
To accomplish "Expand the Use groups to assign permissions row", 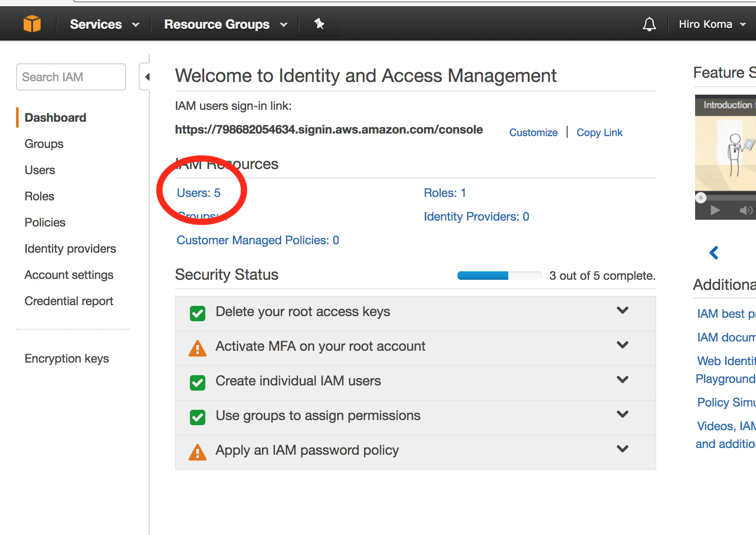I will point(622,414).
